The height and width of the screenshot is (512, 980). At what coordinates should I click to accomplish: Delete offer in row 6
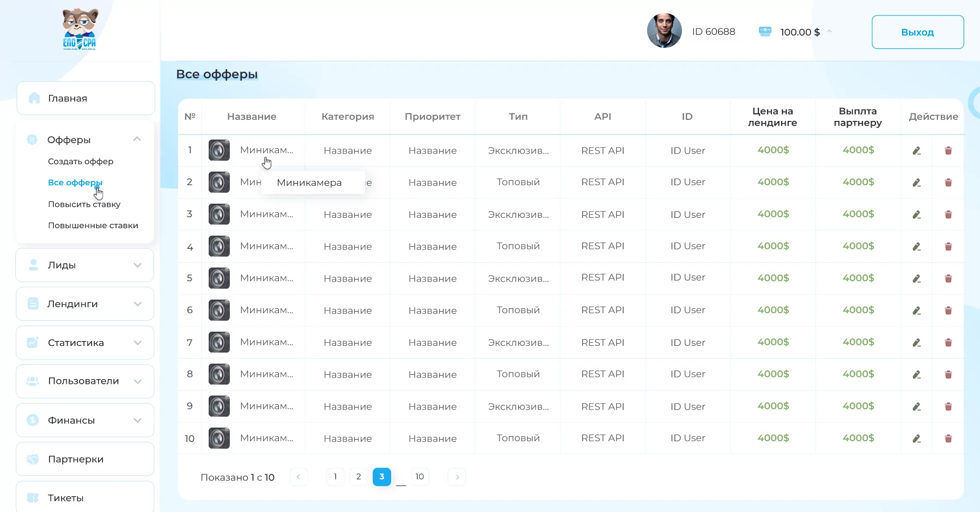pos(948,310)
